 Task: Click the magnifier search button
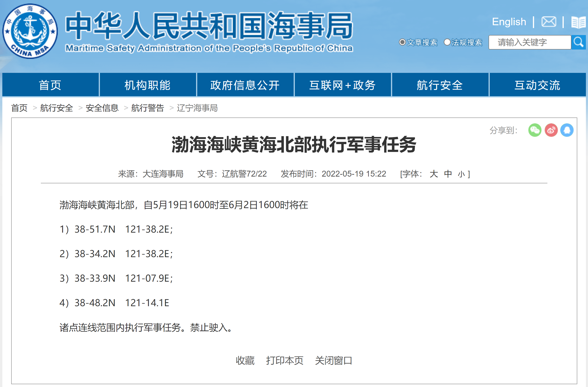point(578,42)
